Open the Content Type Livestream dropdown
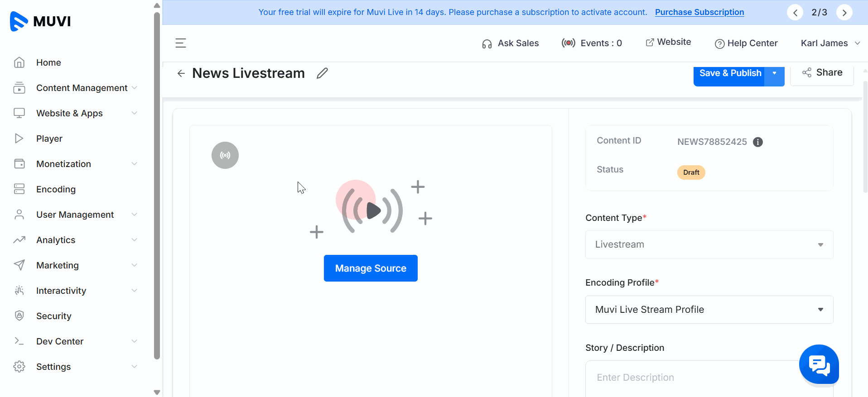The height and width of the screenshot is (397, 868). click(x=709, y=244)
